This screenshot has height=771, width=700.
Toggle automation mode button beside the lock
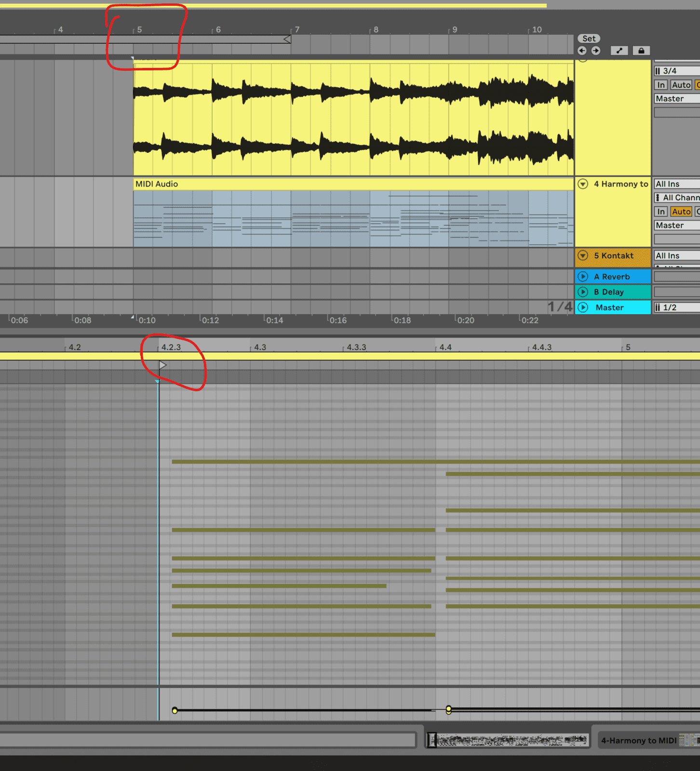(x=619, y=51)
